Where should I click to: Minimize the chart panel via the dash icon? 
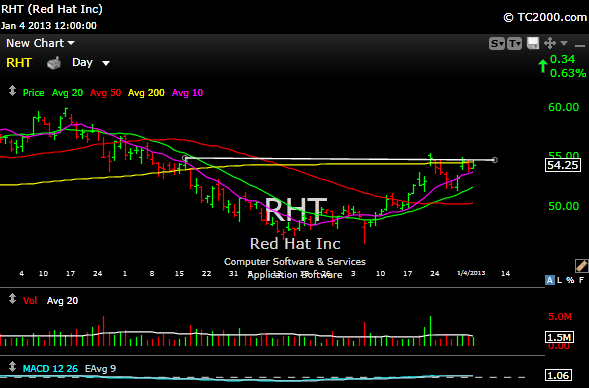pyautogui.click(x=580, y=45)
